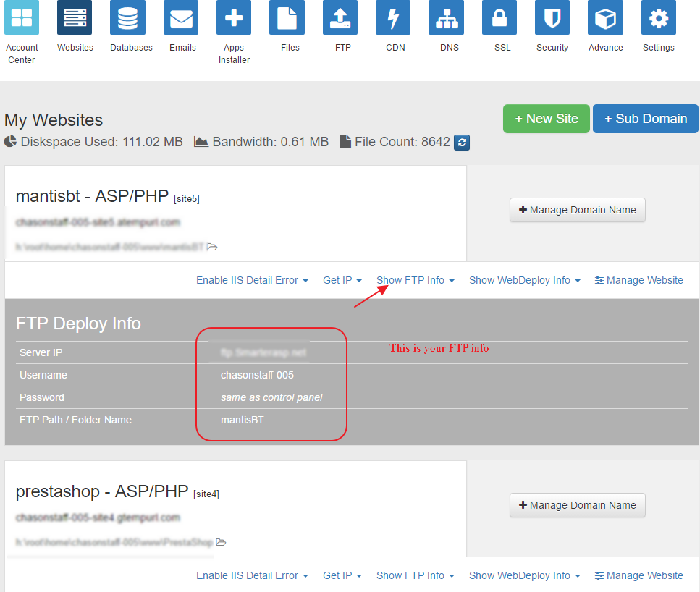This screenshot has width=700, height=592.
Task: Create a new site with New Site button
Action: pyautogui.click(x=546, y=119)
